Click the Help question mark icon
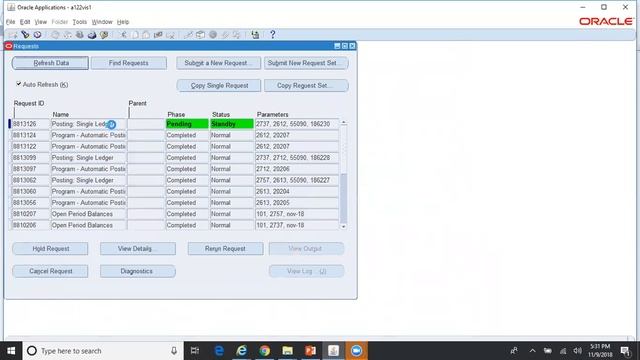The width and height of the screenshot is (640, 360). click(x=273, y=35)
